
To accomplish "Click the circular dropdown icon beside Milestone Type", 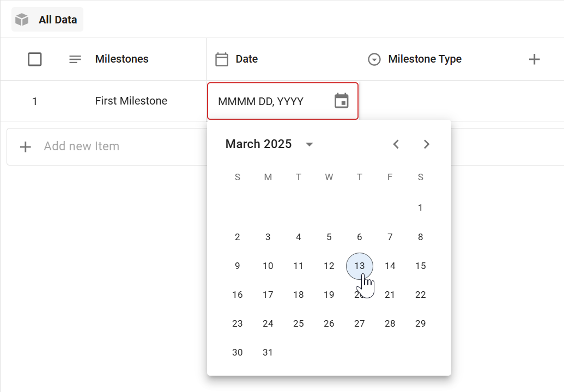I will point(374,59).
